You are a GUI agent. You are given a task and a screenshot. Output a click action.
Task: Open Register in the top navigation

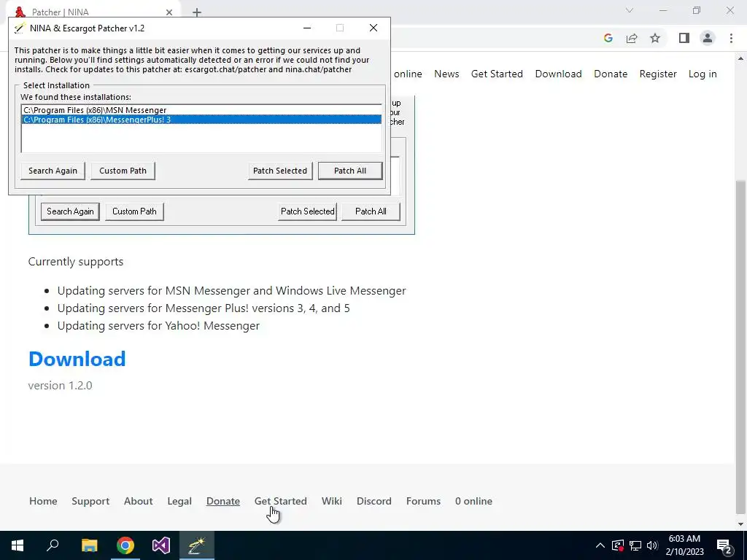tap(658, 74)
